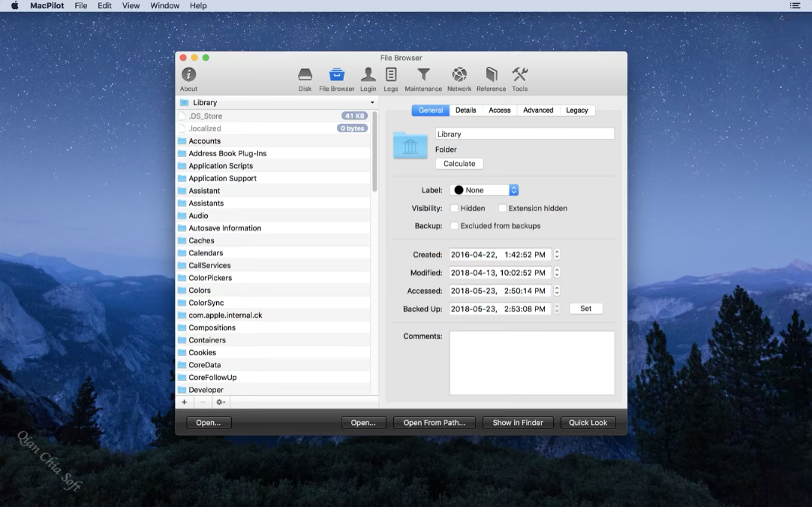Click the Accounts folder icon
812x507 pixels.
click(182, 141)
